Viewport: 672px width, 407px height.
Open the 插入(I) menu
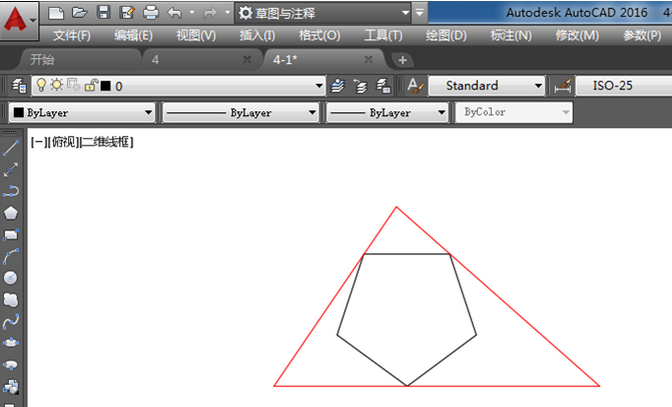(x=257, y=35)
